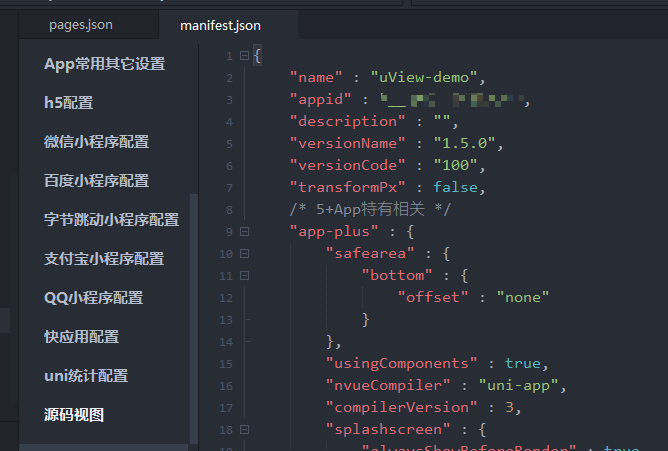Click the "nvueCompiler" key
This screenshot has height=451, width=668.
coord(388,386)
